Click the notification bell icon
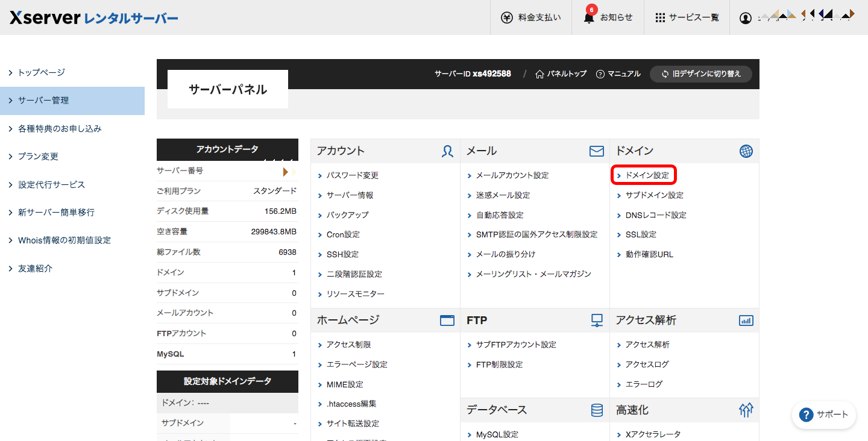Image resolution: width=868 pixels, height=441 pixels. tap(589, 18)
